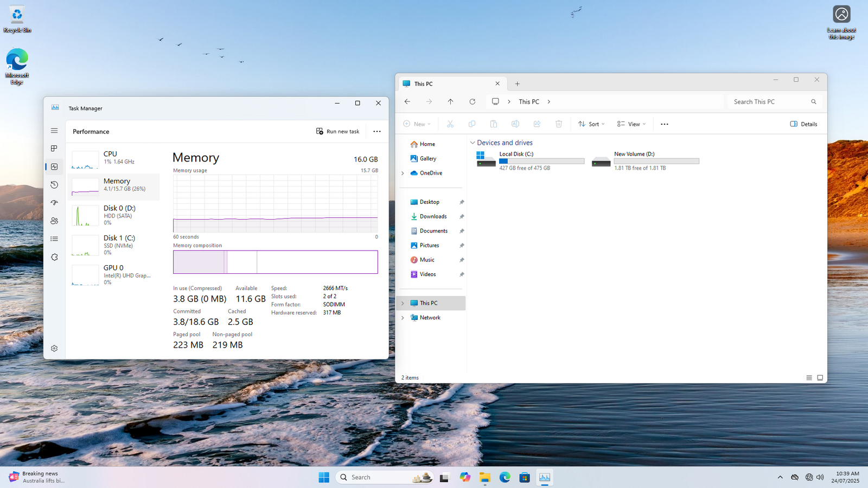Click the Cut scissors icon

[x=450, y=124]
